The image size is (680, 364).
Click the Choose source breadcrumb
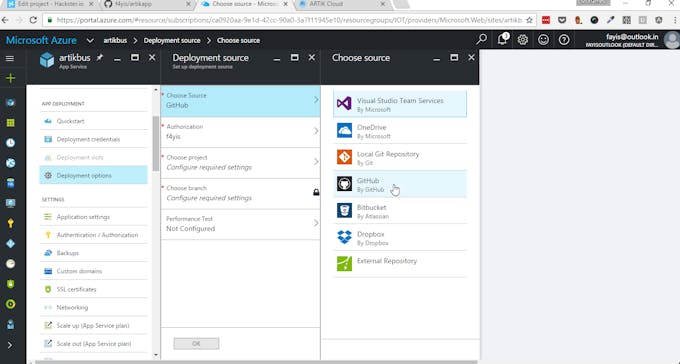(239, 40)
